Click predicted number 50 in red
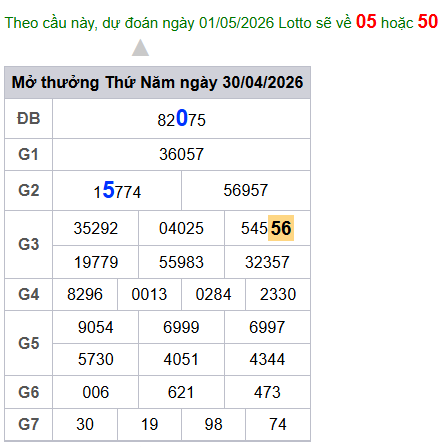Screen dimensions: 441x447 (428, 22)
